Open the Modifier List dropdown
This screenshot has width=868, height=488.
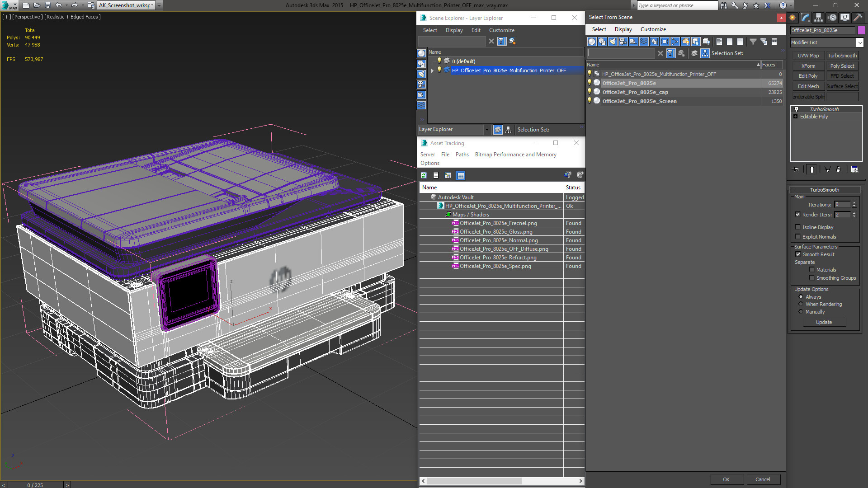[827, 42]
